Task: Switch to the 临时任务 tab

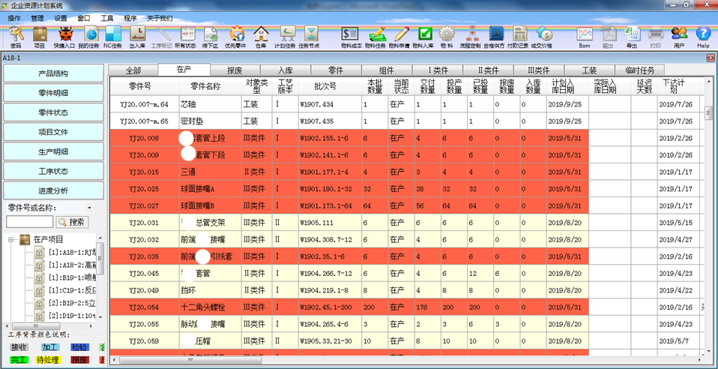Action: 640,71
